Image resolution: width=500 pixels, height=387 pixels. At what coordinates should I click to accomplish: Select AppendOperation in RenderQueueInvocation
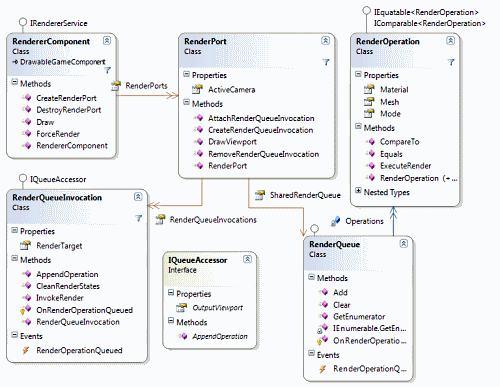click(x=67, y=274)
